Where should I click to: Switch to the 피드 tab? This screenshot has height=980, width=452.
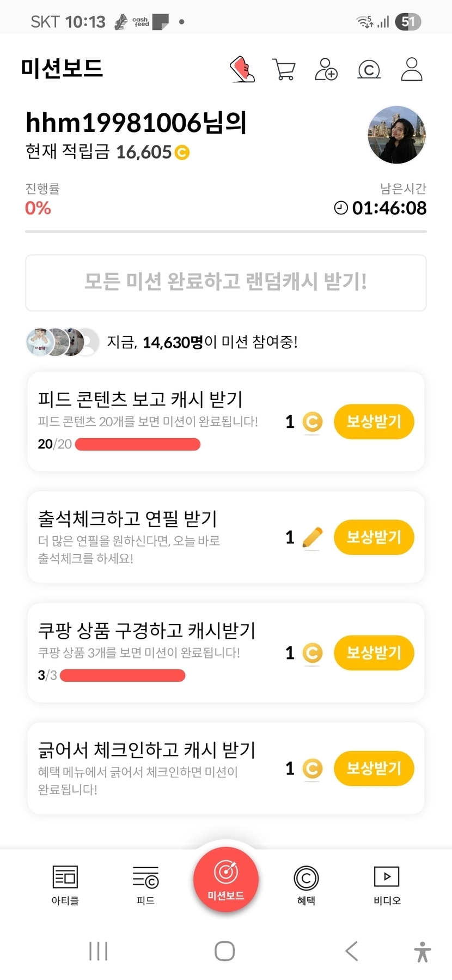(145, 885)
